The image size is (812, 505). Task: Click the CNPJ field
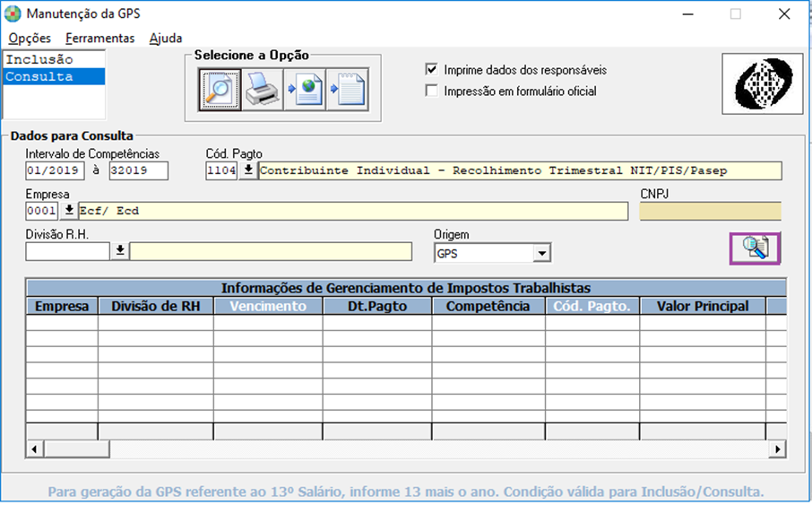click(710, 212)
